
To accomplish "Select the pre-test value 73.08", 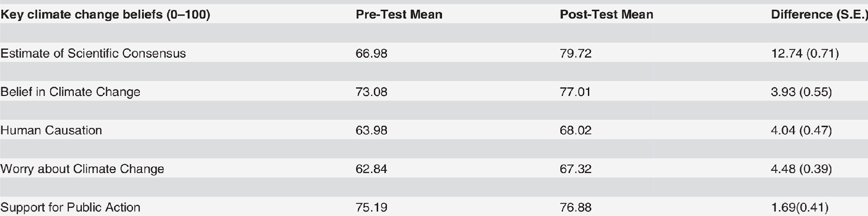I will pos(372,92).
